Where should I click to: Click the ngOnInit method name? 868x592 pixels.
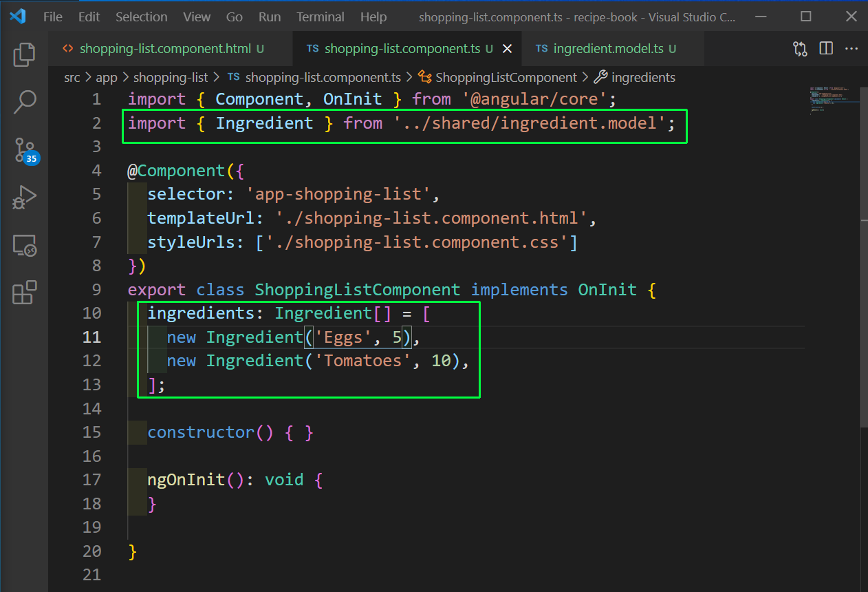click(x=186, y=480)
